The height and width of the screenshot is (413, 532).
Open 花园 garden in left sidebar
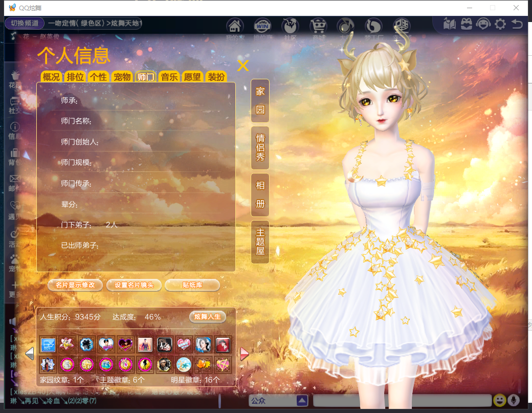[15, 79]
